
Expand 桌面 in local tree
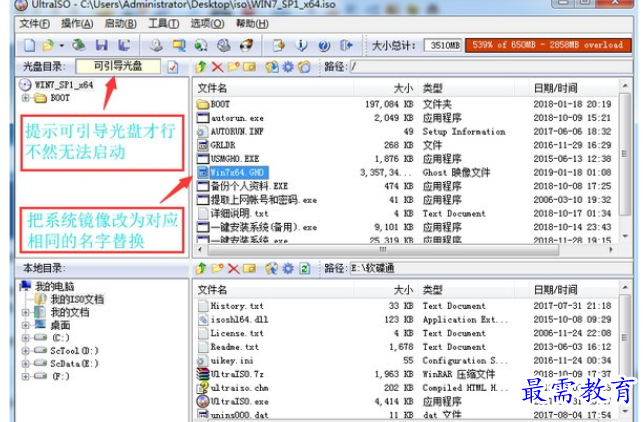pyautogui.click(x=25, y=326)
